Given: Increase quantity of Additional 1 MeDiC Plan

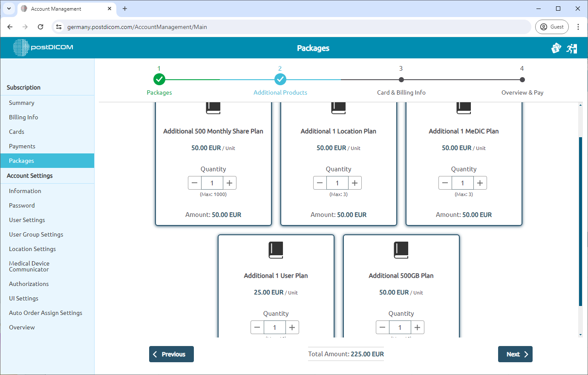Looking at the screenshot, I should click(480, 183).
